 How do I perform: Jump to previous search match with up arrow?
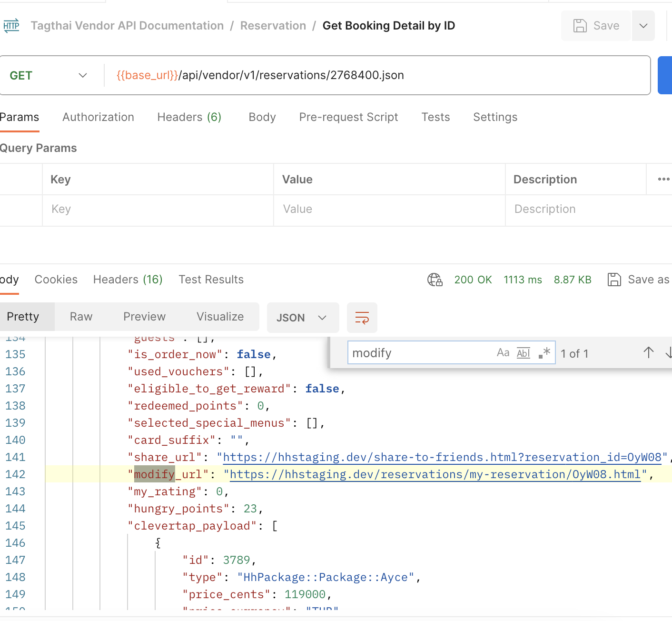648,353
